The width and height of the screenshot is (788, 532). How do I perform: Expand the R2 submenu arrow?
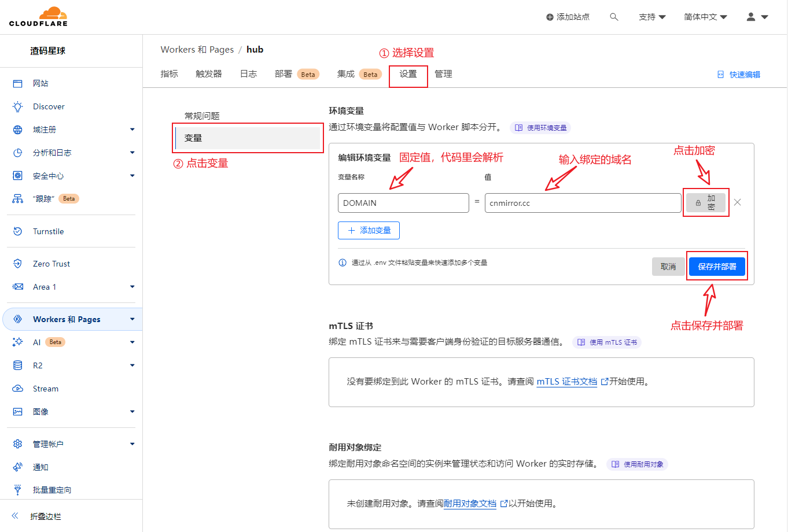point(132,365)
